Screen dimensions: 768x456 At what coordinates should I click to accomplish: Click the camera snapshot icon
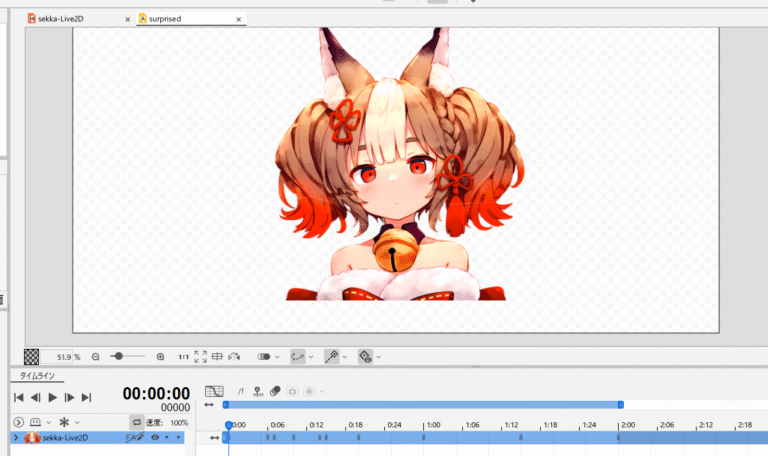point(292,391)
